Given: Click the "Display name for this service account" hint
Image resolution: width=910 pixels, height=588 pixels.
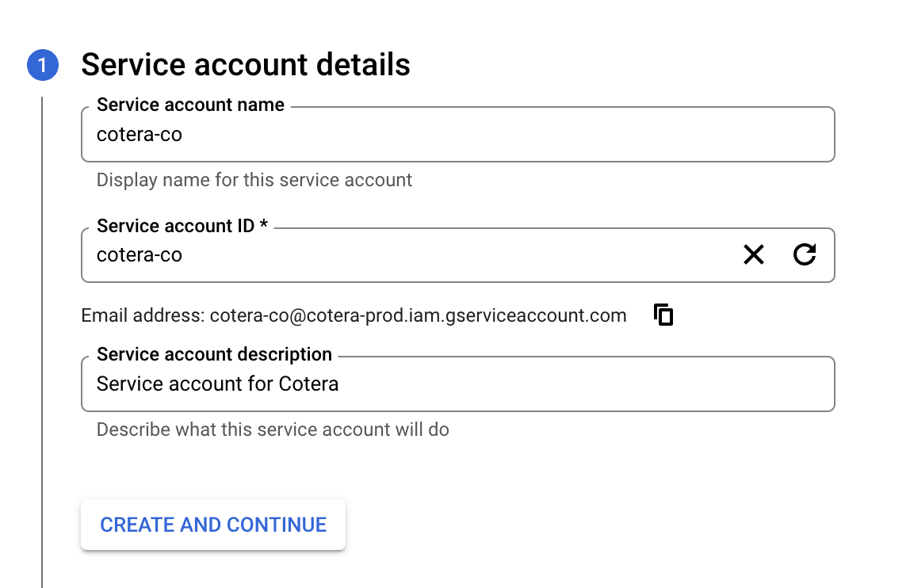Looking at the screenshot, I should 254,180.
